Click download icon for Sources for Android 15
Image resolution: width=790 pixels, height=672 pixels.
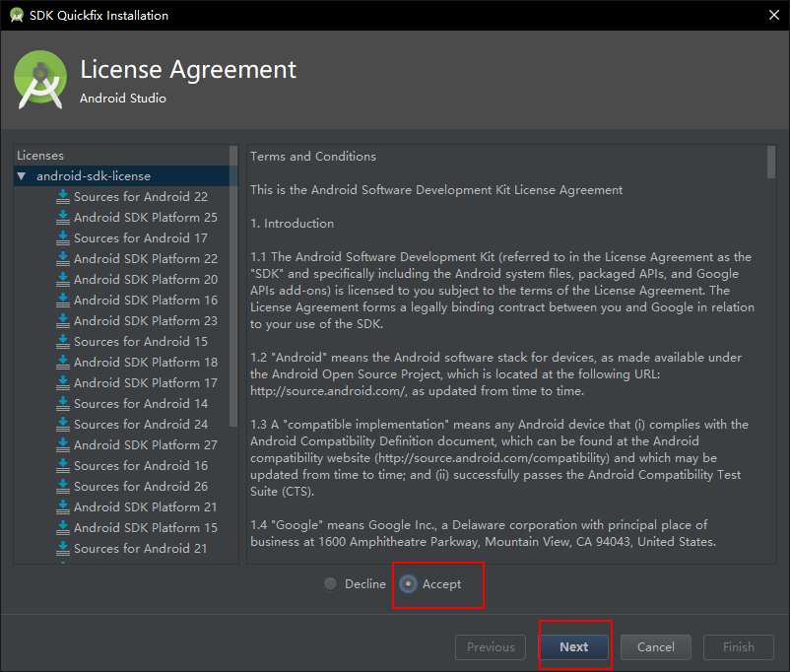(x=63, y=341)
